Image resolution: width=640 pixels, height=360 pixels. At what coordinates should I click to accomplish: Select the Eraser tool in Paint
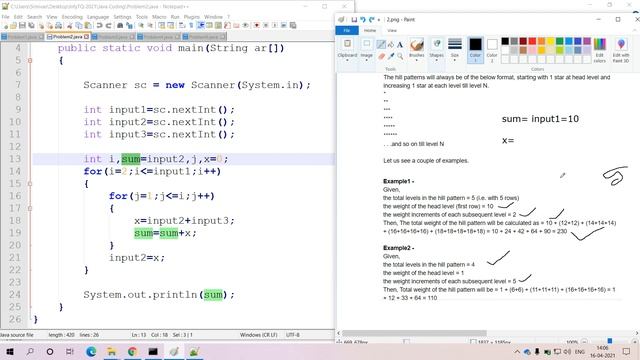pos(381,56)
